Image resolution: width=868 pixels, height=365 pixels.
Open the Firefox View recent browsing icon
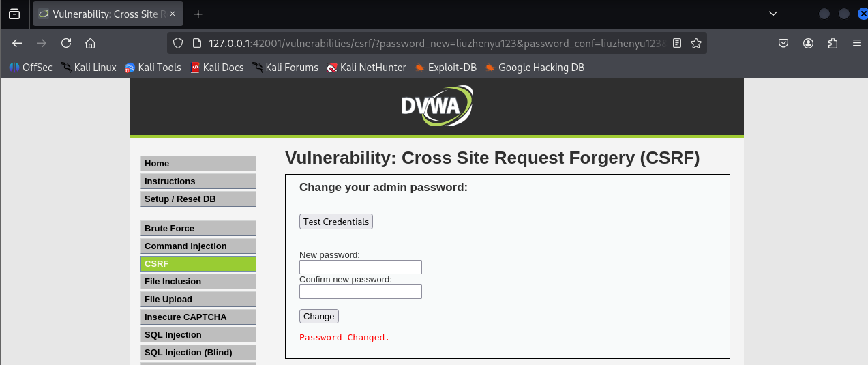coord(14,14)
